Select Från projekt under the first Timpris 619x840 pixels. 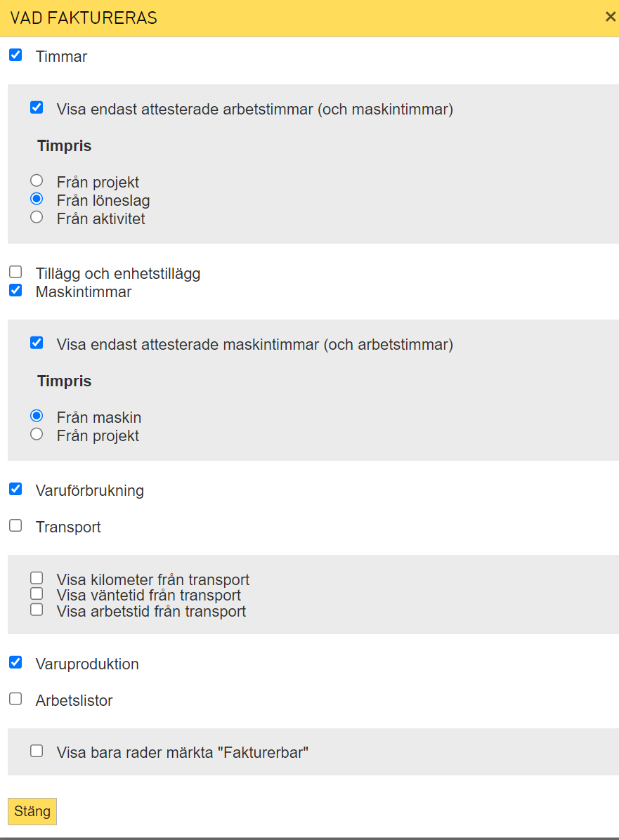click(37, 181)
